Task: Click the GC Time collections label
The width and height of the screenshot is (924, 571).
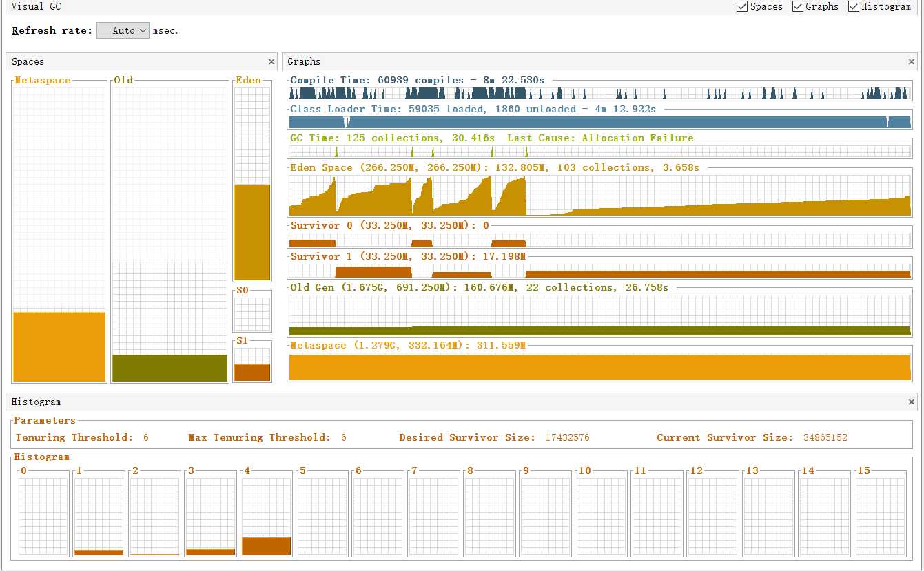Action: tap(491, 138)
